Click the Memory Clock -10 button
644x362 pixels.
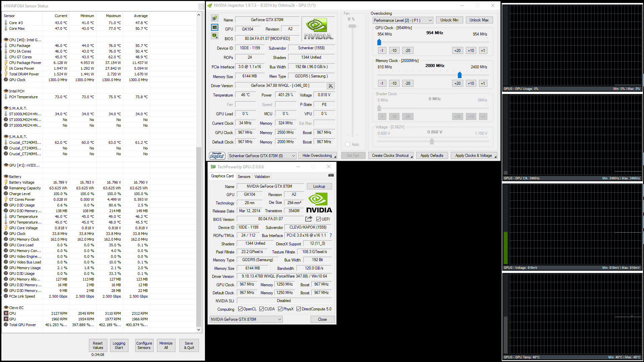394,83
